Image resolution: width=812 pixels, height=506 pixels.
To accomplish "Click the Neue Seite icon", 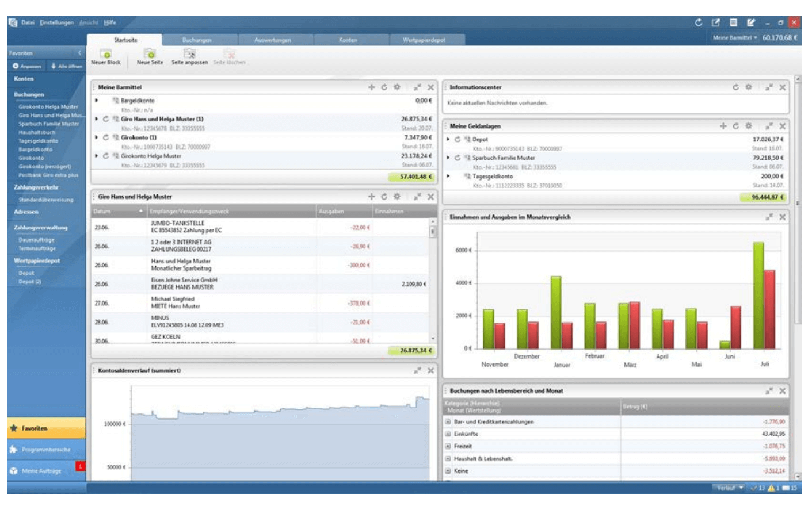I will (150, 55).
